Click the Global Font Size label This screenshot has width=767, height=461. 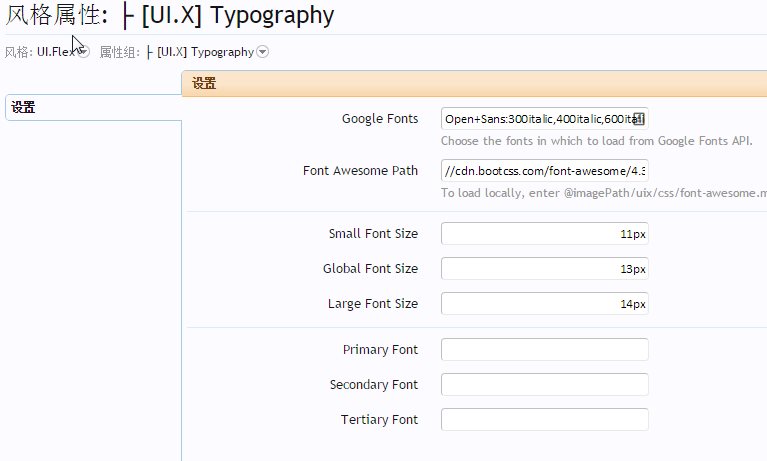point(370,269)
